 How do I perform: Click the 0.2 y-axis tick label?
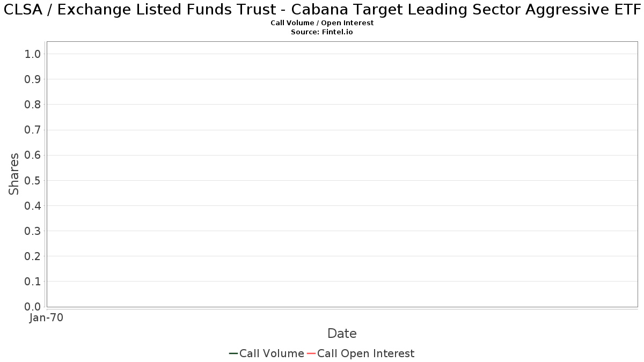[33, 256]
